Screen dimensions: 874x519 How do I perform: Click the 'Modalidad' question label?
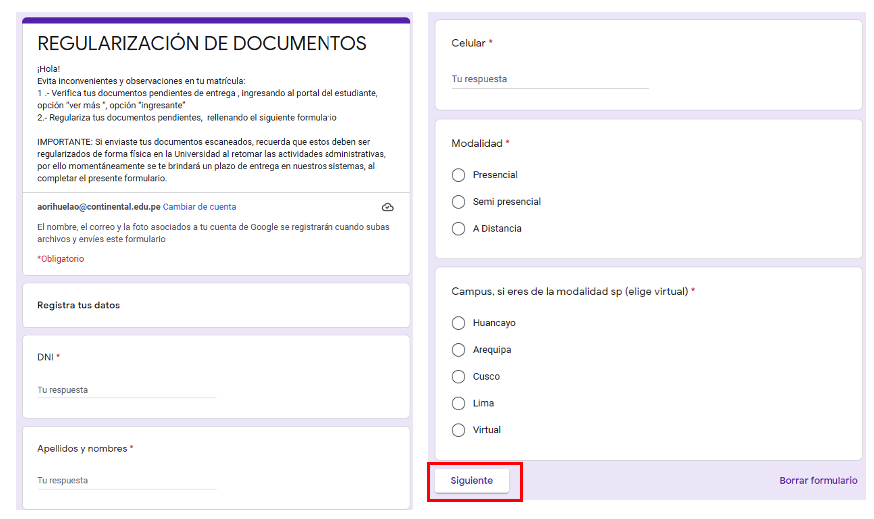476,144
